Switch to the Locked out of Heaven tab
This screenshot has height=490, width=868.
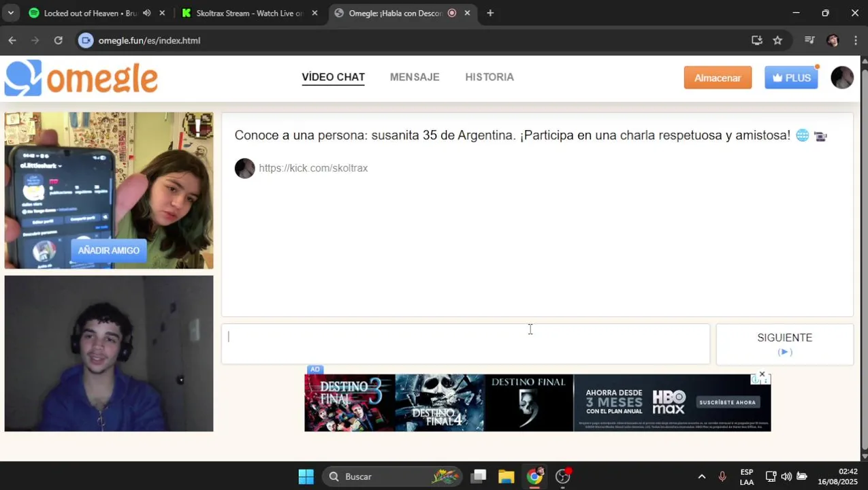click(90, 13)
